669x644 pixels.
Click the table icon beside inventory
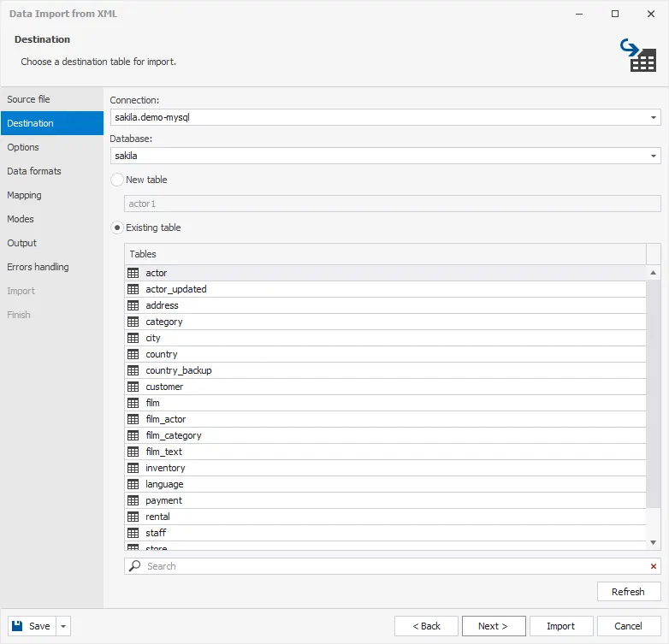[133, 468]
